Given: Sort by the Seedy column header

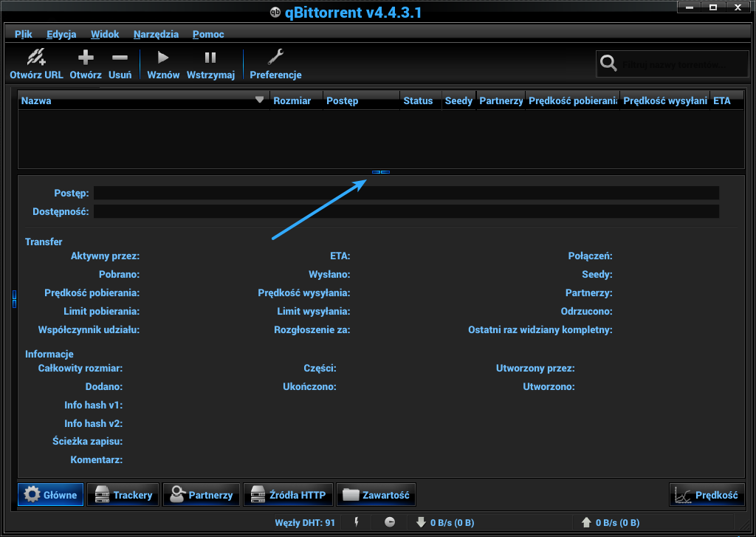Looking at the screenshot, I should (x=458, y=100).
